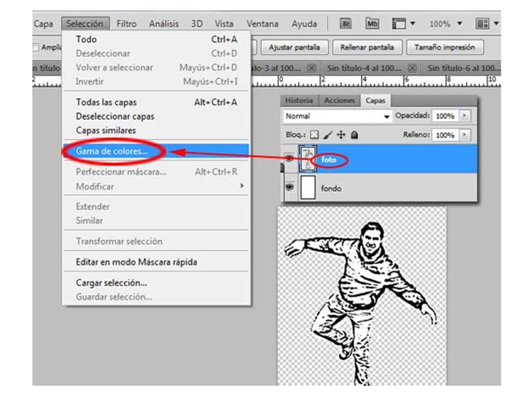
Task: Open the Análisis menu
Action: (164, 24)
